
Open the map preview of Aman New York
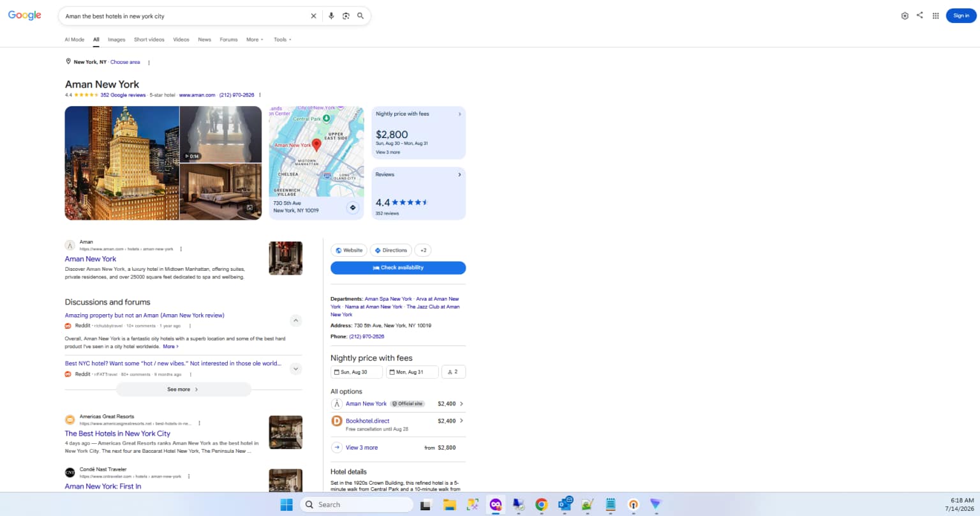(316, 152)
